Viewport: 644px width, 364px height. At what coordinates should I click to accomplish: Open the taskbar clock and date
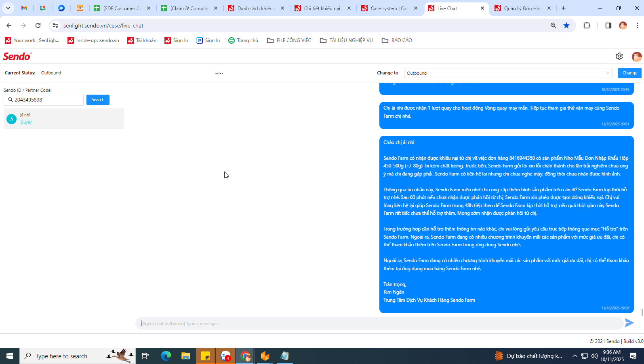coord(612,356)
